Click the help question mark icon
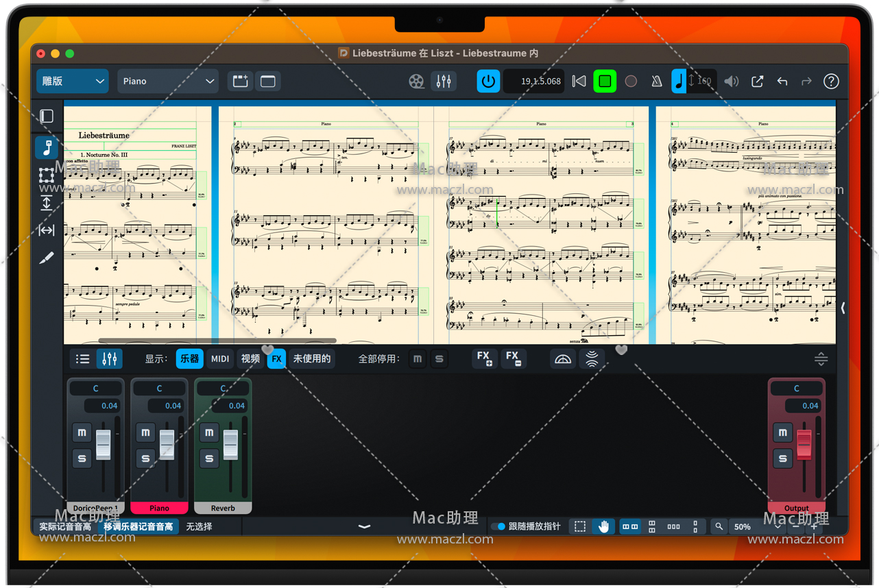This screenshot has height=588, width=879. [x=831, y=82]
